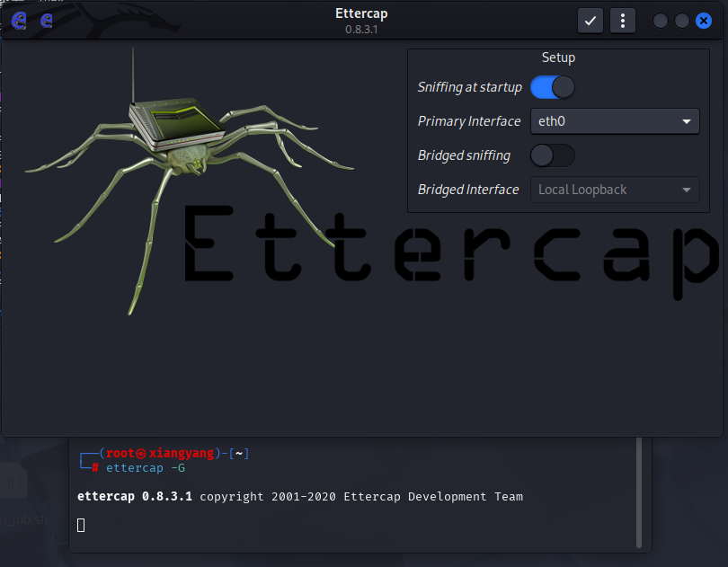Click the first round window control button
Screen dimensions: 728x567
(x=661, y=21)
